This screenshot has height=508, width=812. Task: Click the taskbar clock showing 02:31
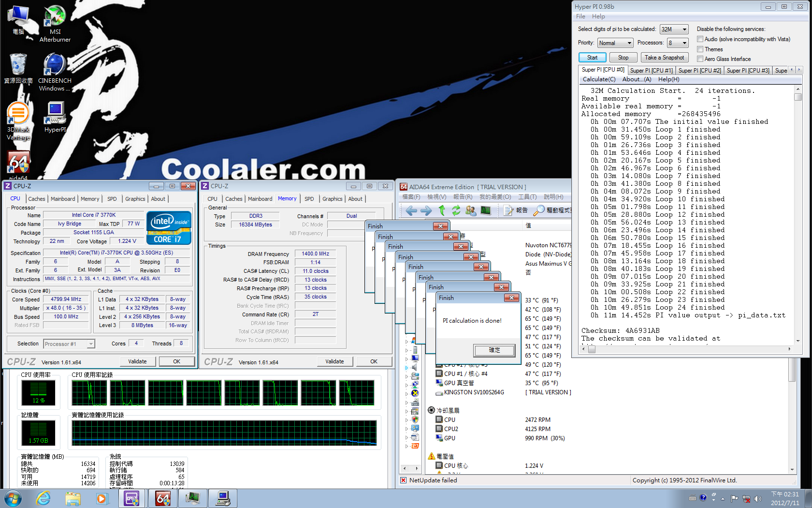point(785,498)
